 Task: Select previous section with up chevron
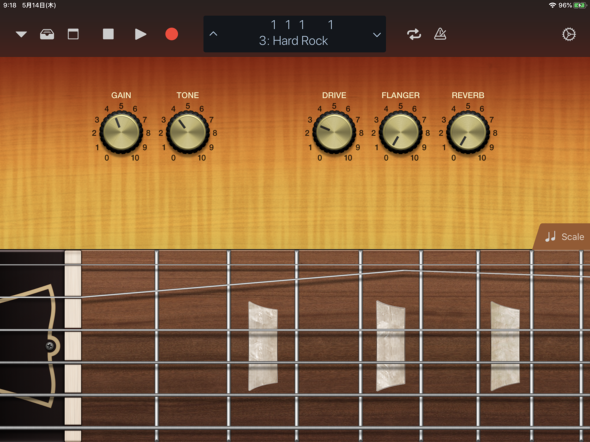(x=213, y=34)
